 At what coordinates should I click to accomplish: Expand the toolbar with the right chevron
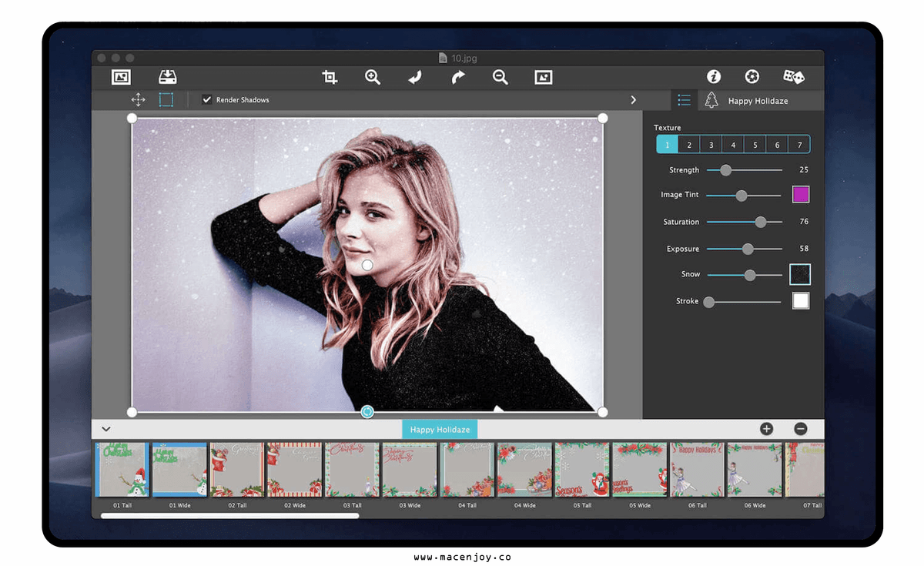tap(634, 100)
